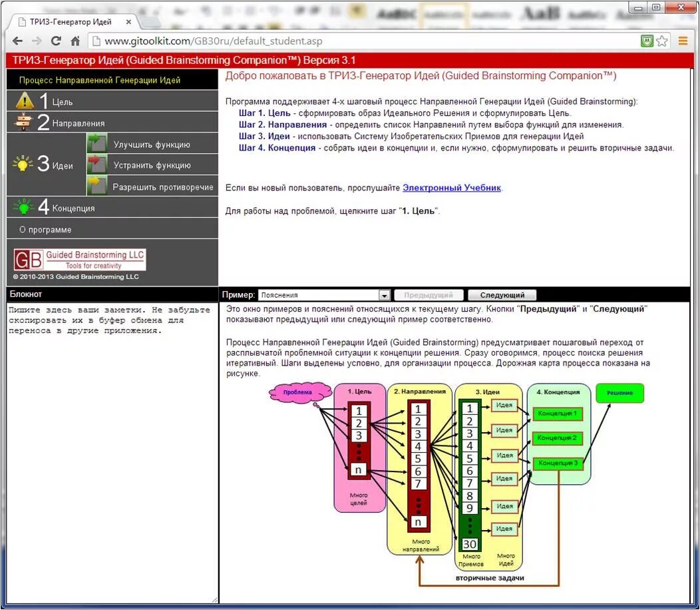
Task: Click the Шаг 1. Цель text
Action: point(265,113)
